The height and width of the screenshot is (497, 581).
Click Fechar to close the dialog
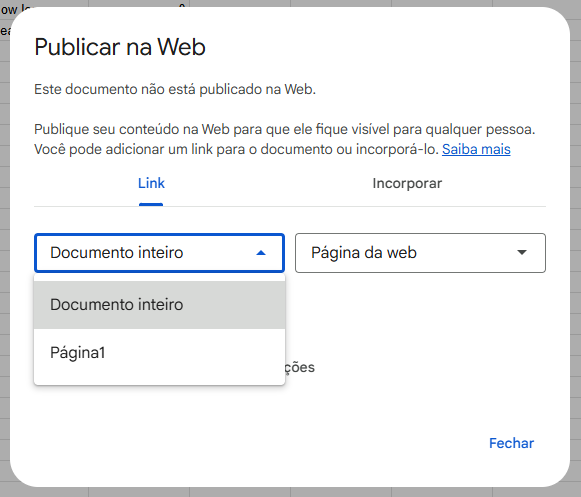pyautogui.click(x=511, y=443)
